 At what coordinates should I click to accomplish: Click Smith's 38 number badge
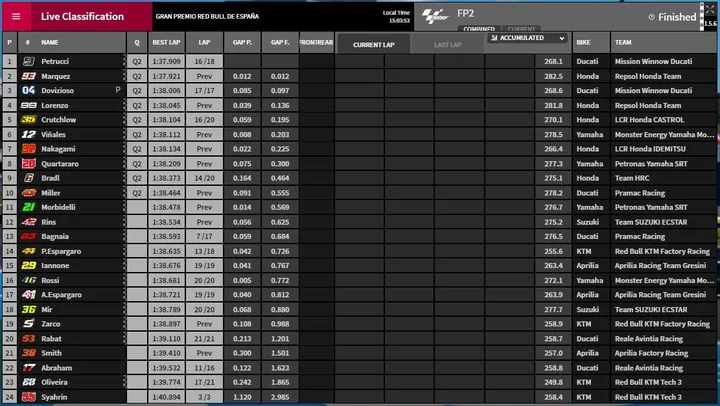28,353
